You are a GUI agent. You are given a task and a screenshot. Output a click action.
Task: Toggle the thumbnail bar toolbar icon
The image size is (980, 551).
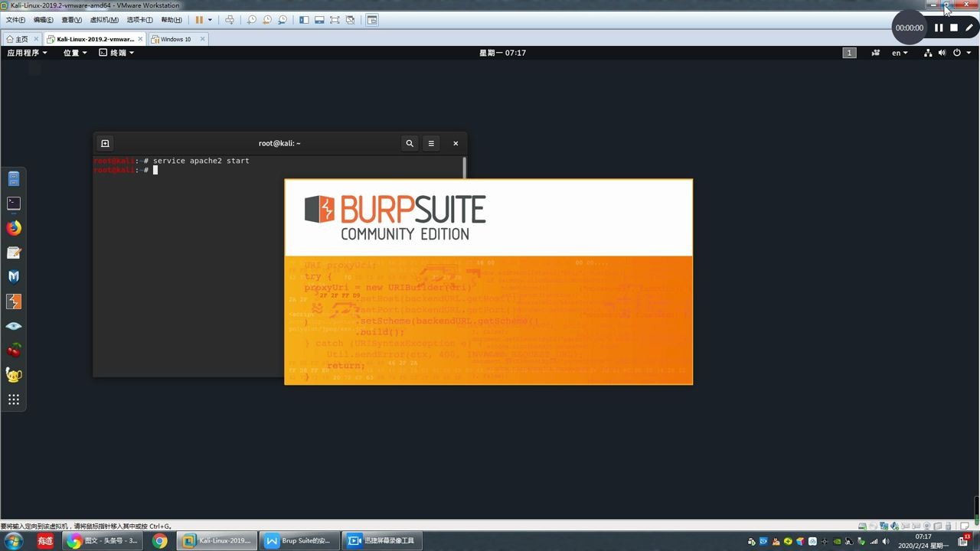pos(319,20)
